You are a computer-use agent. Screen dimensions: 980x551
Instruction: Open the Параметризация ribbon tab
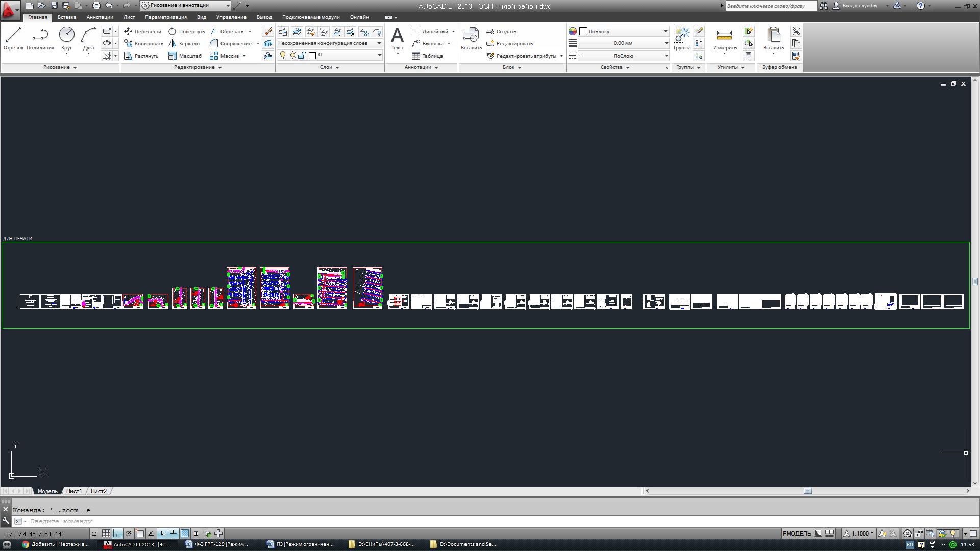coord(166,17)
